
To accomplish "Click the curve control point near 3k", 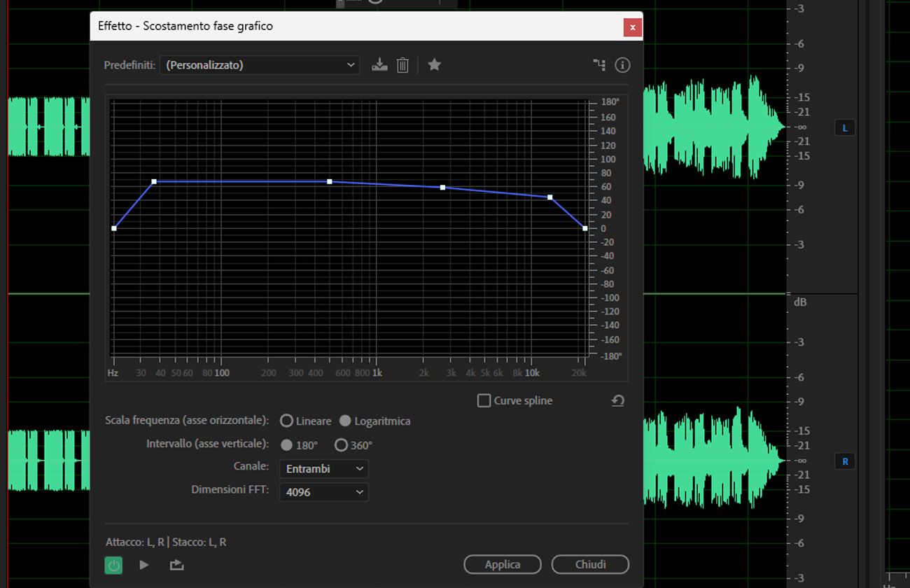I will coord(442,188).
